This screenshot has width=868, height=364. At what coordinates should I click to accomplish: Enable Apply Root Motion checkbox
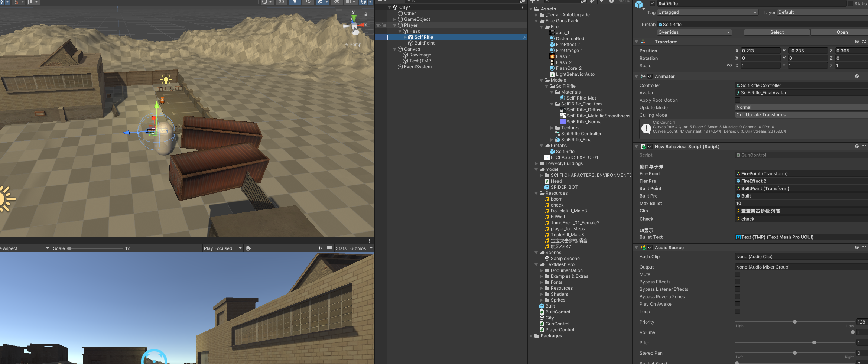(738, 100)
